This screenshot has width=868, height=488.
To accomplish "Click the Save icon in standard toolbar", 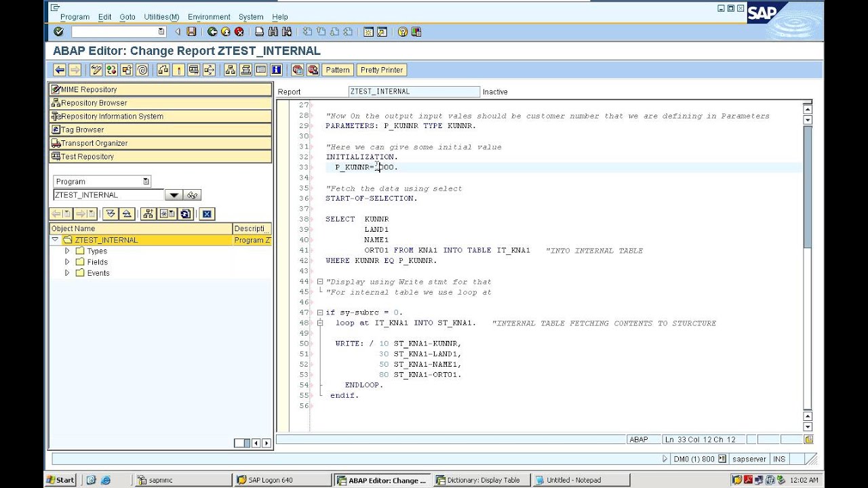I will click(191, 32).
